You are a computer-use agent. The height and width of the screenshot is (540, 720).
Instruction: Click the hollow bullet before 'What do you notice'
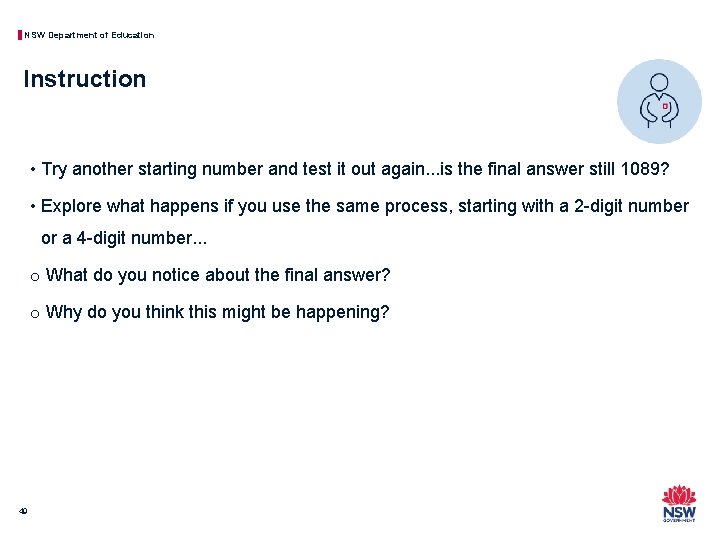tap(35, 277)
